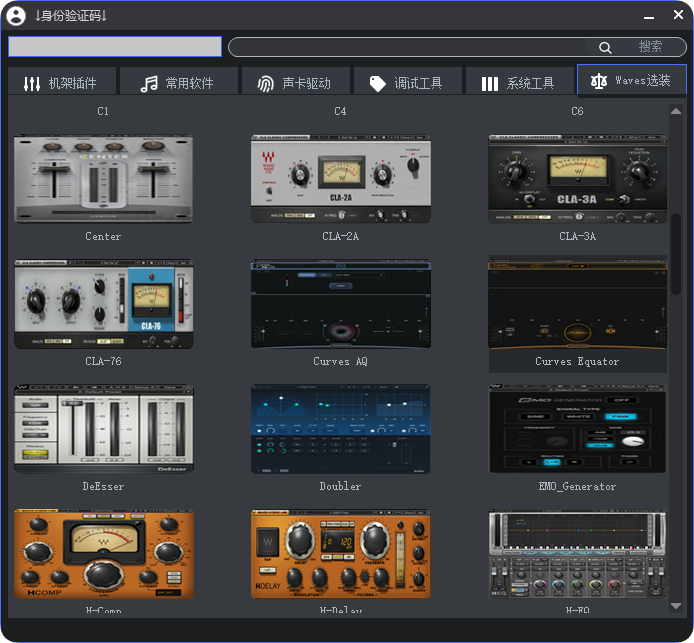The image size is (694, 643).
Task: Click the vertical scrollbar thumb
Action: [676, 254]
